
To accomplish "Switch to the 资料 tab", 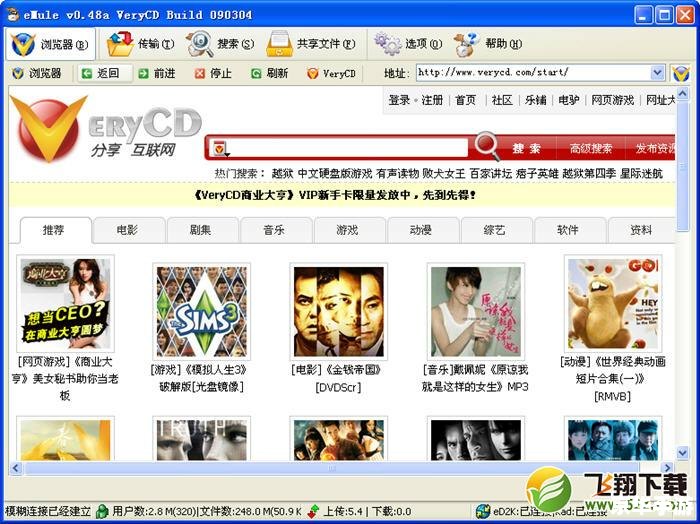I will click(641, 230).
